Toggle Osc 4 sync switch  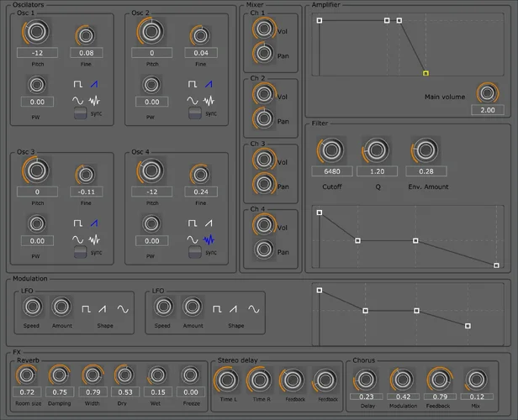194,253
